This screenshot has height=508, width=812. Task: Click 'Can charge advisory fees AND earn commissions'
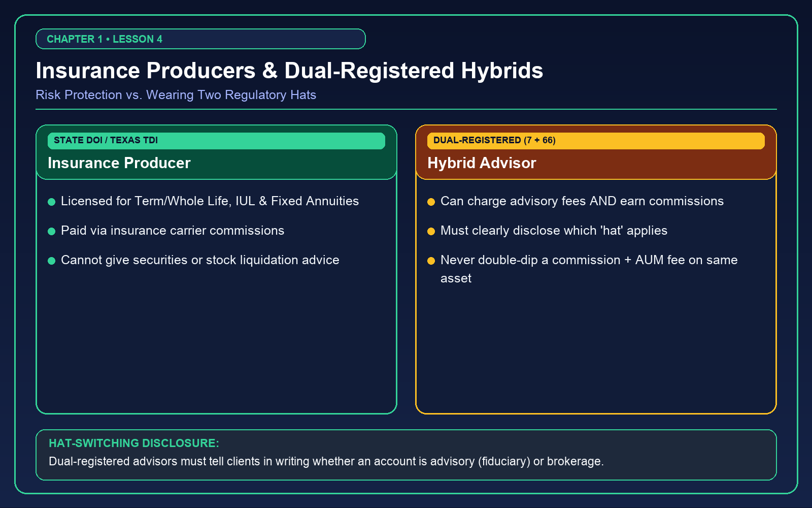582,201
